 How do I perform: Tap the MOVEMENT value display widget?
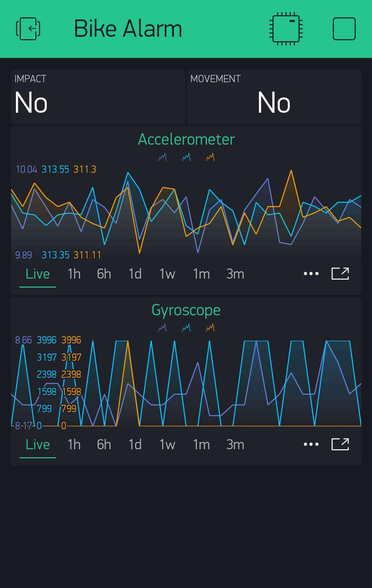[x=274, y=97]
